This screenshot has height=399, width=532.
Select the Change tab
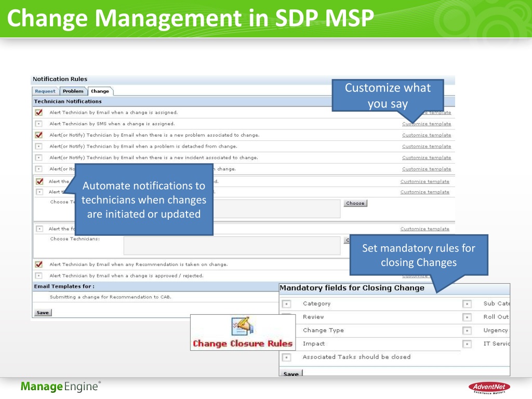click(x=100, y=91)
